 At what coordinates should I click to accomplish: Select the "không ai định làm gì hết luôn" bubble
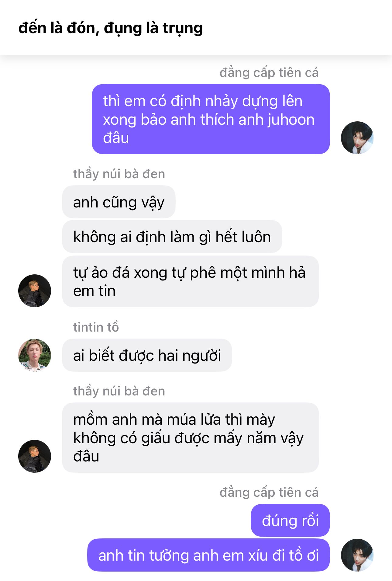click(x=172, y=237)
